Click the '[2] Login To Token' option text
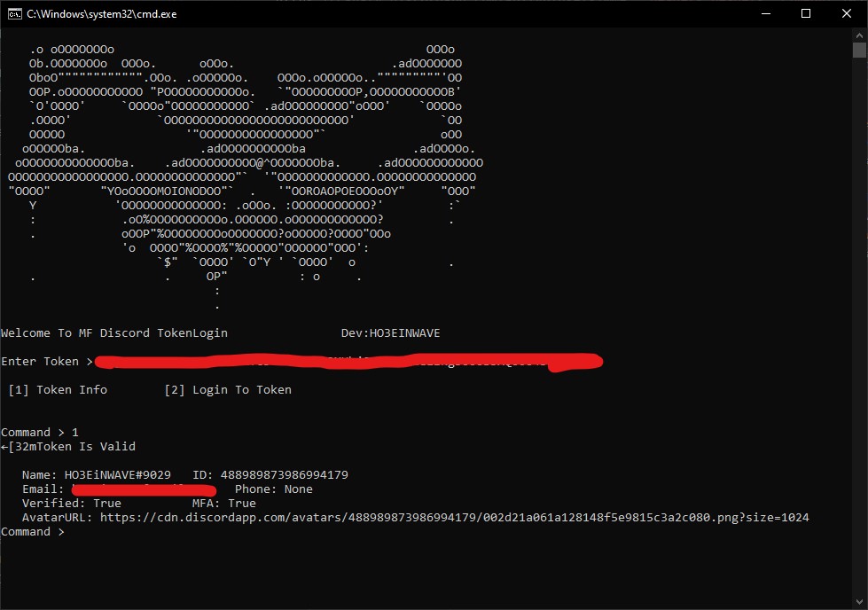The image size is (868, 610). click(228, 390)
